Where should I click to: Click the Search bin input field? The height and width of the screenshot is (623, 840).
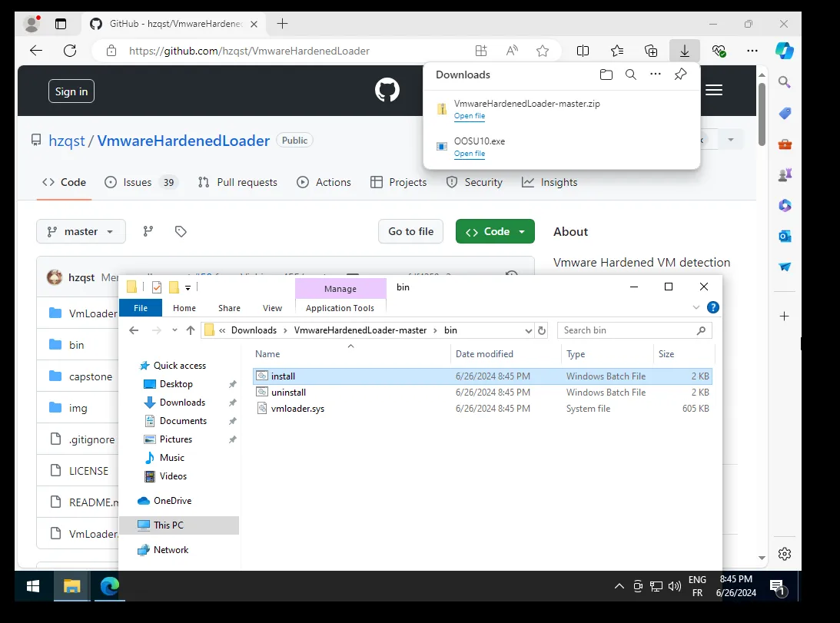[x=626, y=330]
